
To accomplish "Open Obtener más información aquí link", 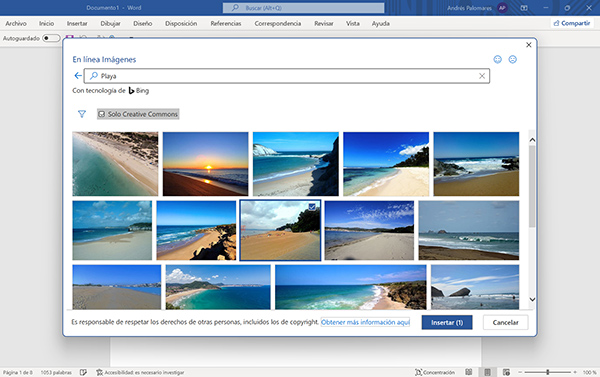I will 365,322.
